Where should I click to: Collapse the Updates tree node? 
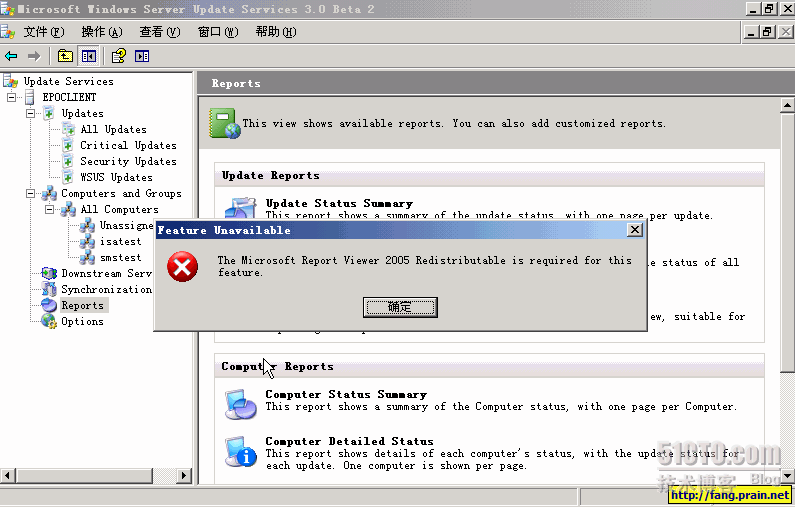(30, 113)
